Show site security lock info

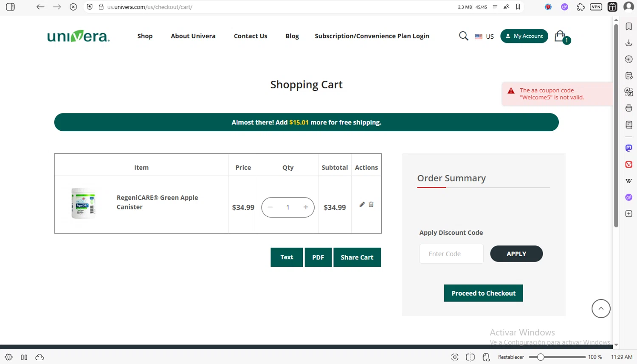pos(101,7)
